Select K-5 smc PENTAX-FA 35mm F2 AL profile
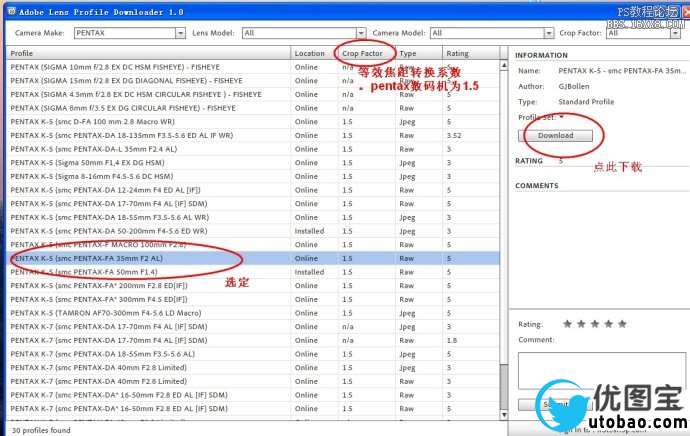The image size is (690, 436). click(x=253, y=258)
